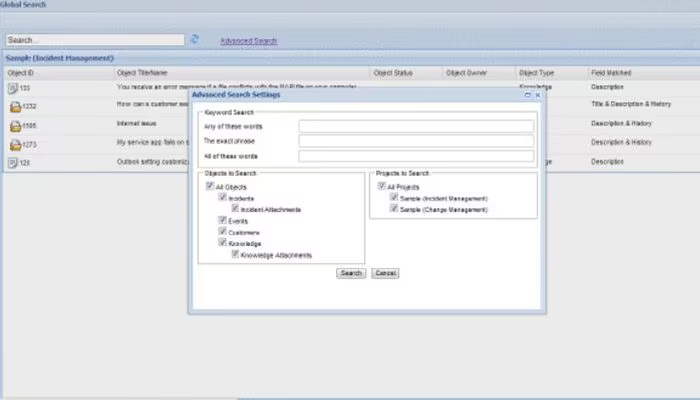Click the Search button in the dialog
700x400 pixels.
pos(351,273)
